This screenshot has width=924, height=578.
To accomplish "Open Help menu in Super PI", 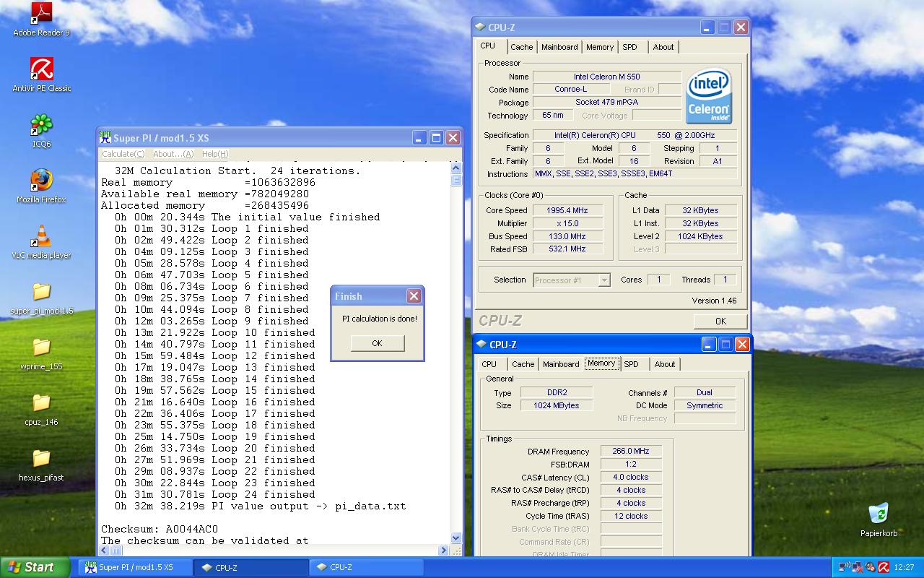I will pyautogui.click(x=215, y=154).
